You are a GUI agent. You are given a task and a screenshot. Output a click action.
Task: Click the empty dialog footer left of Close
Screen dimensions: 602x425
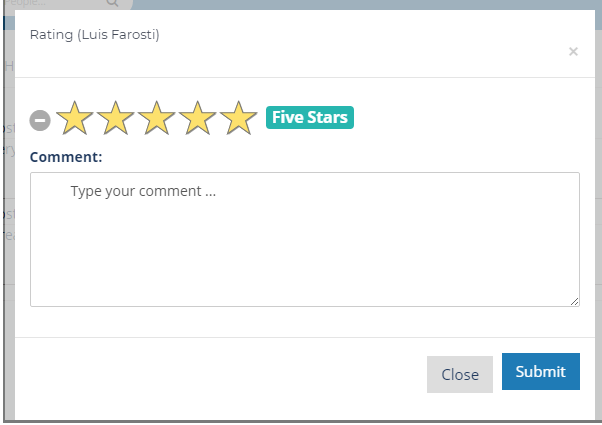pos(219,374)
